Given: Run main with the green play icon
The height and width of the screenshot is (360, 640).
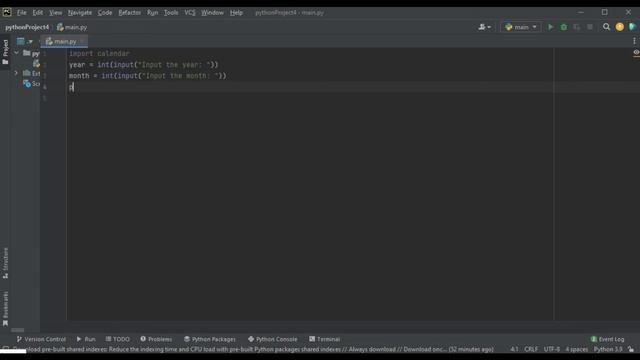Looking at the screenshot, I should 551,27.
